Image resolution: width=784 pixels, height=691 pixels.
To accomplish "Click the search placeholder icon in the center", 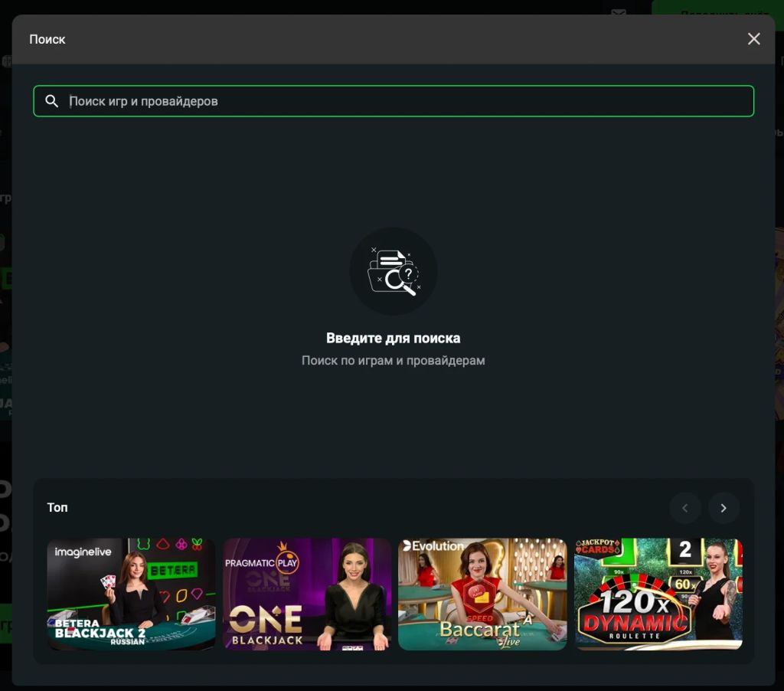I will click(x=393, y=271).
